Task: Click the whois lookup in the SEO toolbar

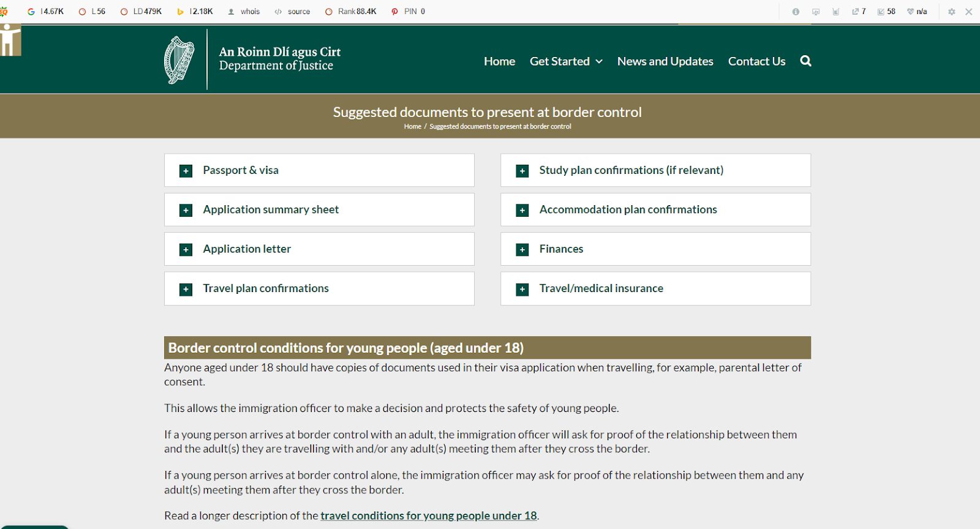Action: tap(244, 12)
